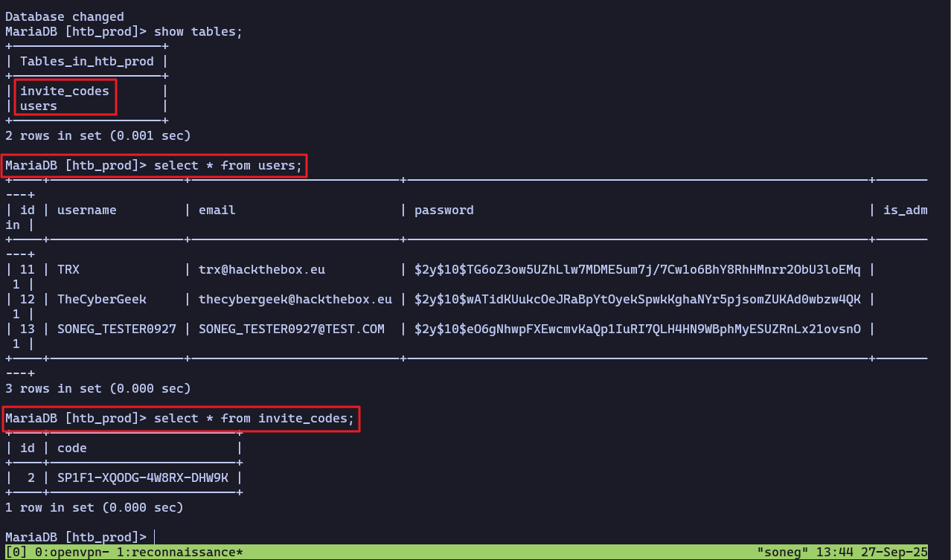The width and height of the screenshot is (951, 560).
Task: Click the TheCyberGeek username cell
Action: click(x=101, y=299)
